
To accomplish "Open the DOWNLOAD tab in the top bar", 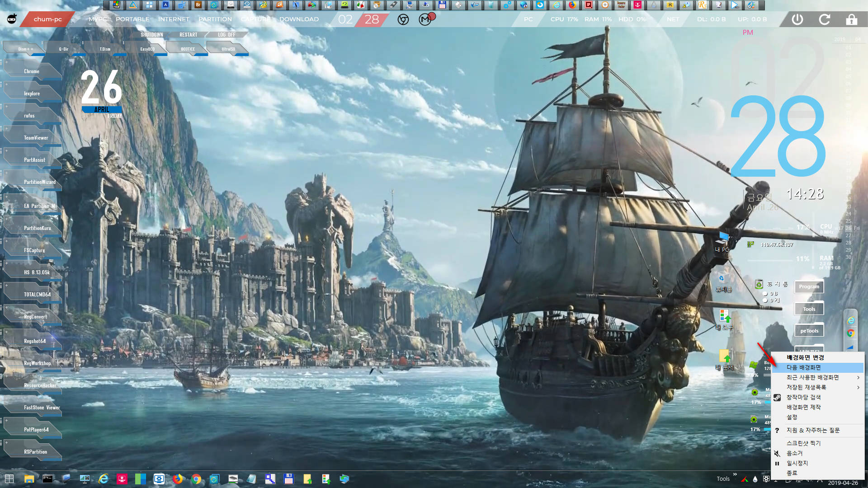I will tap(299, 19).
